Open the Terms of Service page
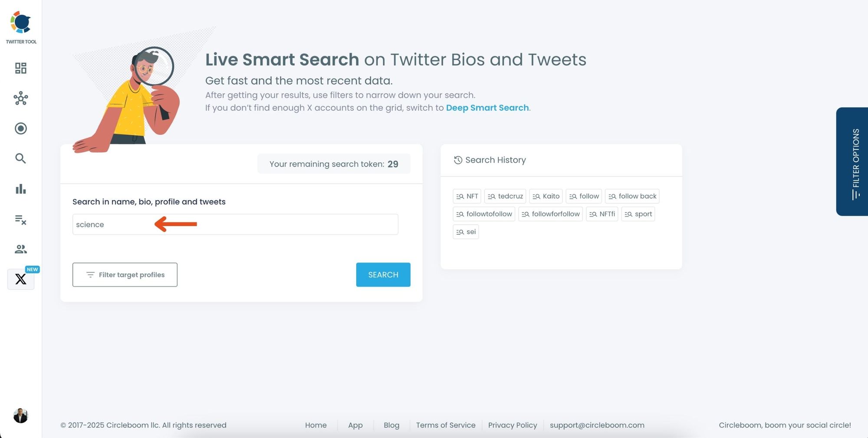868x438 pixels. point(445,425)
